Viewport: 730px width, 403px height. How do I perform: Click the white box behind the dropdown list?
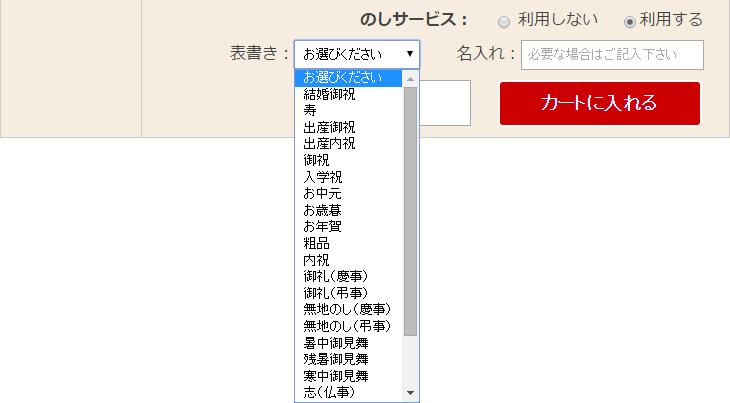(x=445, y=103)
